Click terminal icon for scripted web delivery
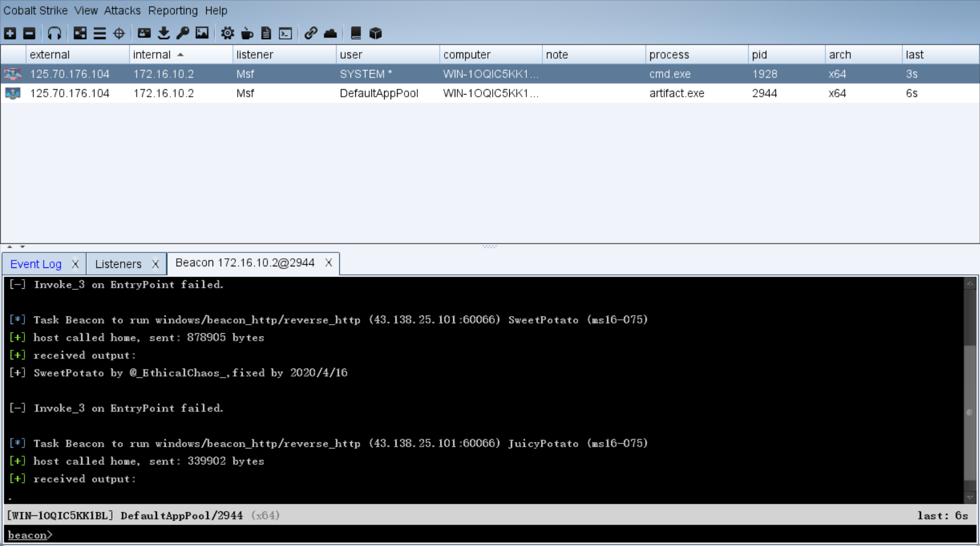The width and height of the screenshot is (980, 546). [285, 33]
